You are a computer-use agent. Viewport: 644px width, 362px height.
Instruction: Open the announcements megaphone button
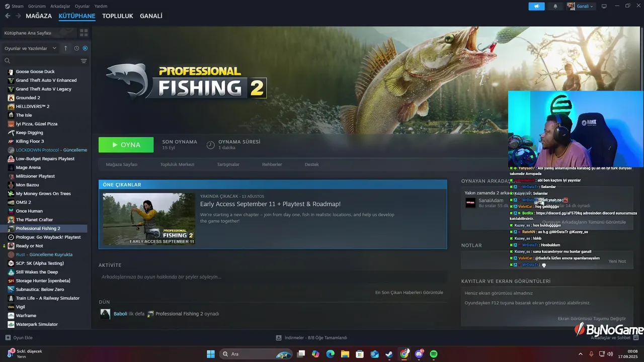tap(536, 7)
